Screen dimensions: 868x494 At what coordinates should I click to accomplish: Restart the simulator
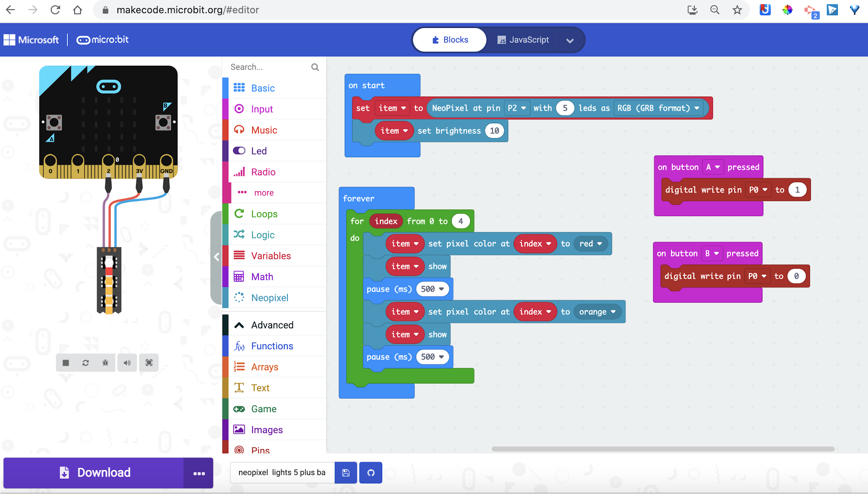click(x=86, y=363)
